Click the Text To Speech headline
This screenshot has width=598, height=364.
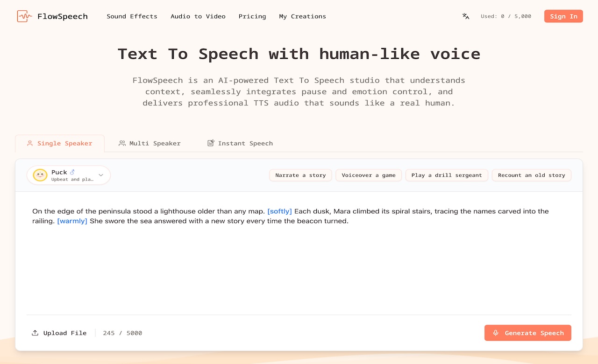click(x=299, y=54)
